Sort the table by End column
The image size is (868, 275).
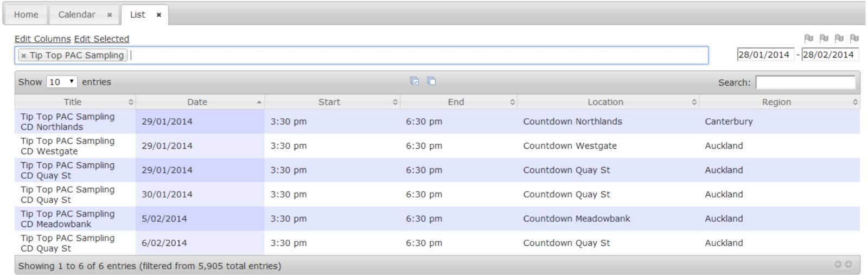(458, 102)
